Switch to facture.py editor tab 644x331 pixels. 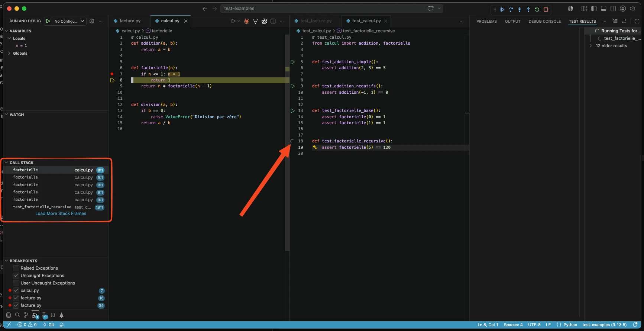[x=130, y=21]
